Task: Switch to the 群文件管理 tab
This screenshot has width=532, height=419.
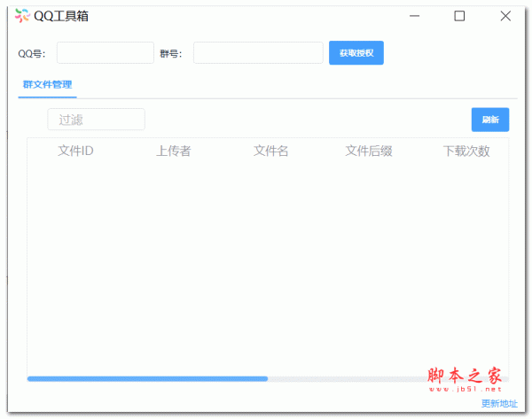Action: pyautogui.click(x=48, y=85)
